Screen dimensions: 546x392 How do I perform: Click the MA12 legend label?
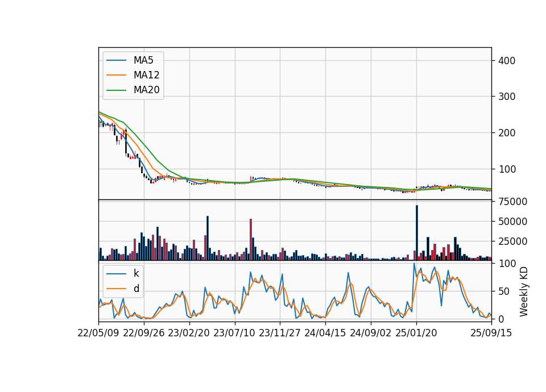point(146,75)
